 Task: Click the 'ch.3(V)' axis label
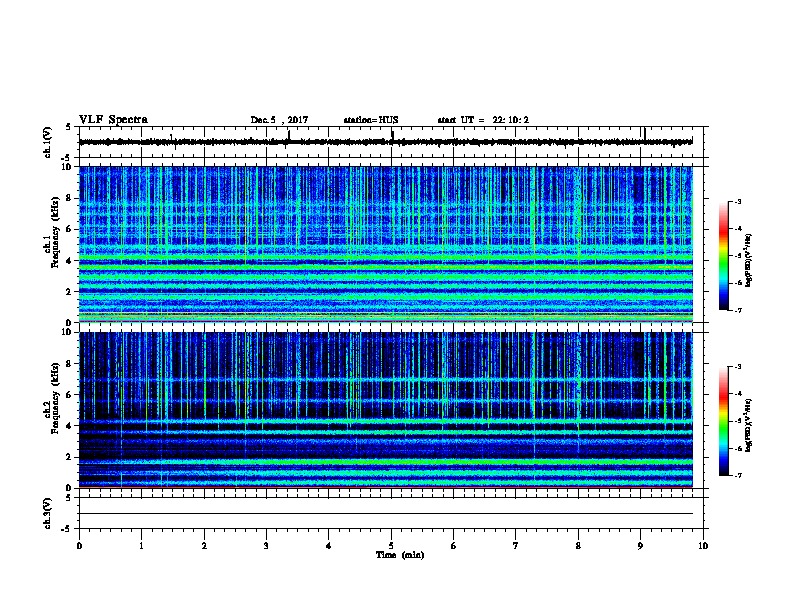(47, 513)
